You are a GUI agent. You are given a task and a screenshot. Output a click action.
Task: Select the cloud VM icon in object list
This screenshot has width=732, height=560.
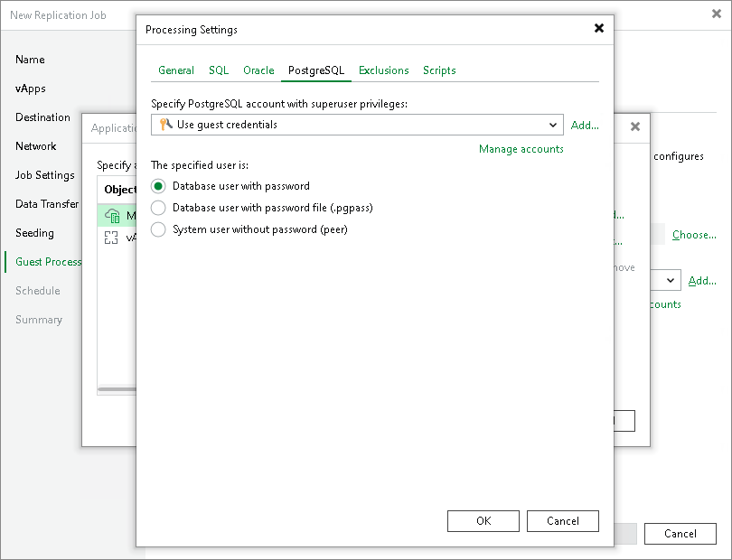coord(112,216)
